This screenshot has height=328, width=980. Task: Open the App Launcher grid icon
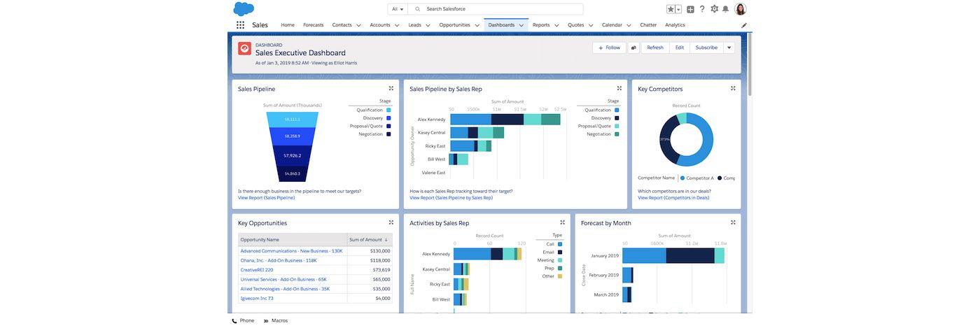pyautogui.click(x=240, y=25)
